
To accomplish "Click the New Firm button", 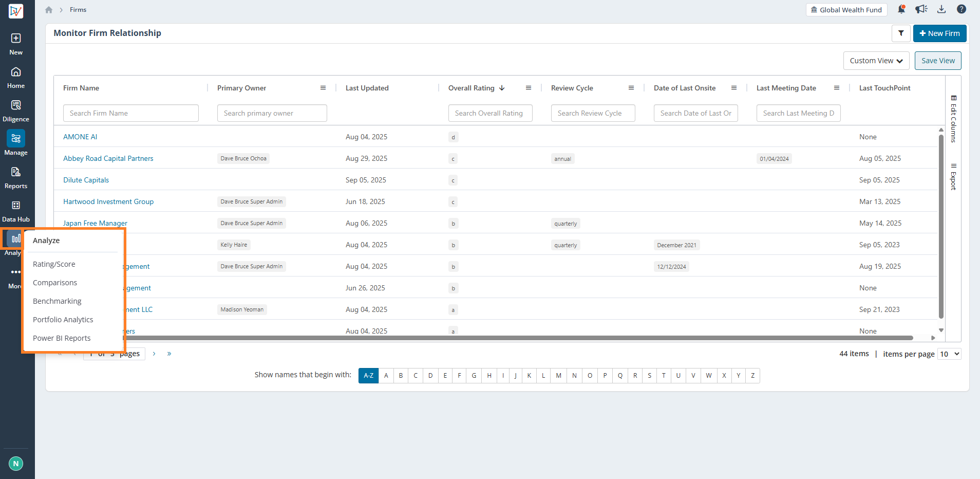I will pyautogui.click(x=939, y=33).
